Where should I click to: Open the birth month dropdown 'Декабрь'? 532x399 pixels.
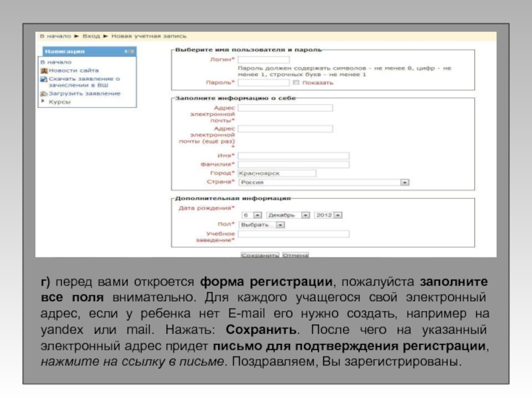[288, 215]
